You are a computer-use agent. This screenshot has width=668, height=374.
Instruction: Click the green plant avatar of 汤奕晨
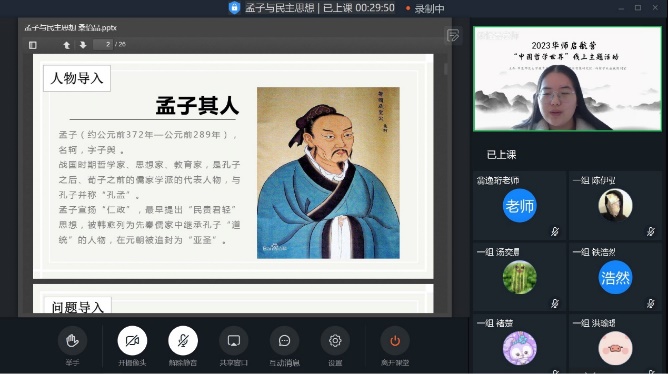point(519,277)
